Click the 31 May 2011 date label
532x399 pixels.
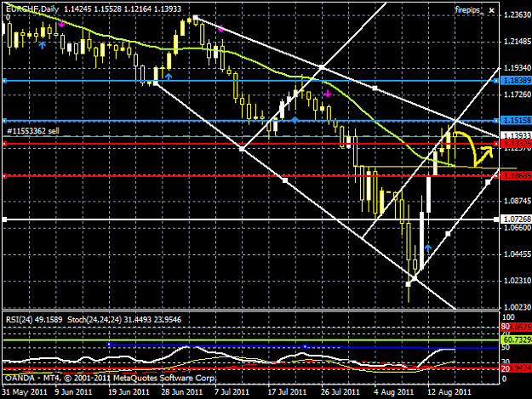click(24, 392)
